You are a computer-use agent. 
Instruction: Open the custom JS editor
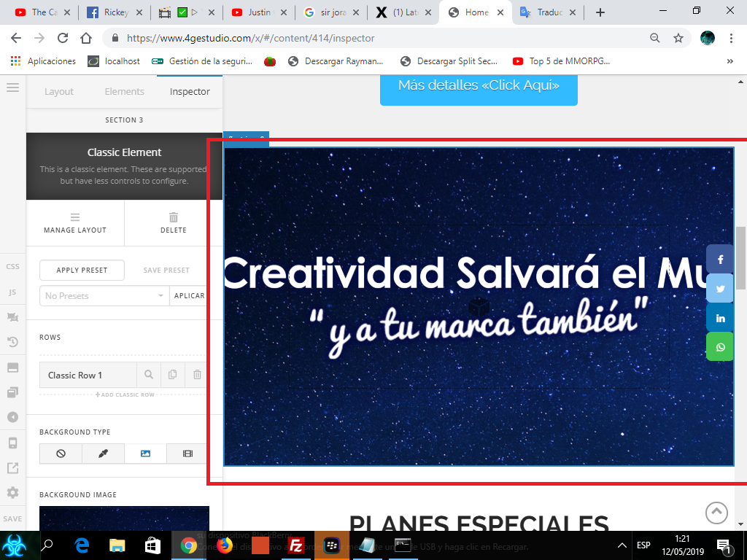point(13,292)
